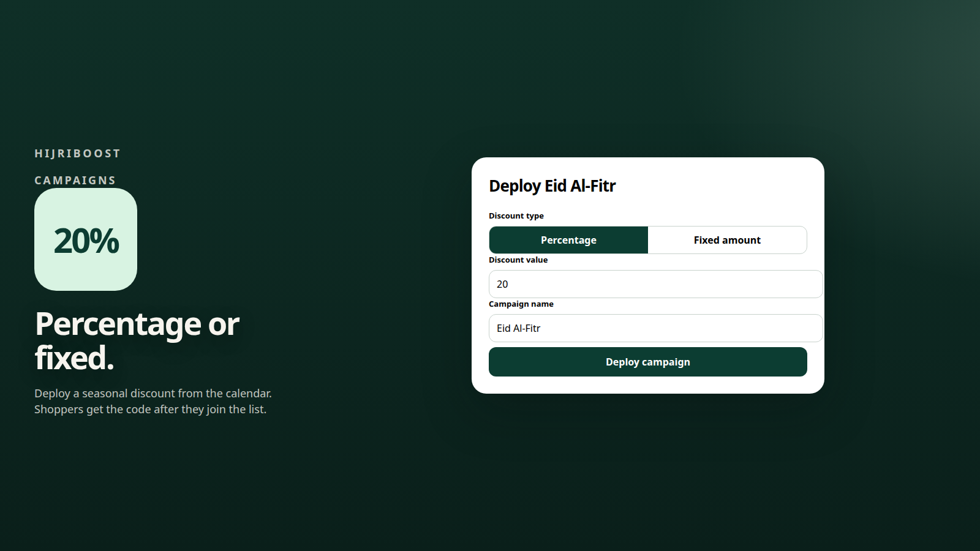Select the CAMPAIGNS section label
Screen dimensions: 980x551
[x=75, y=181]
